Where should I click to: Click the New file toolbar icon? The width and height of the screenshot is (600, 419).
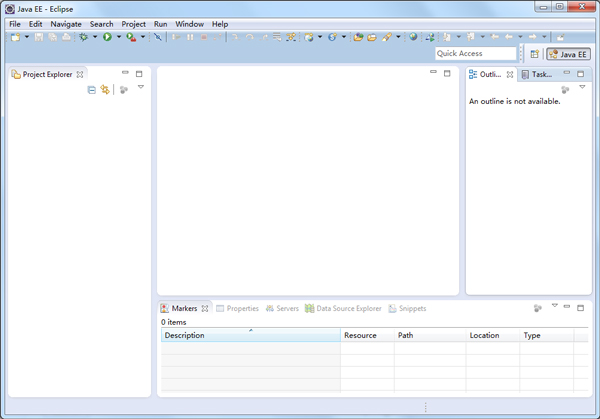click(15, 37)
